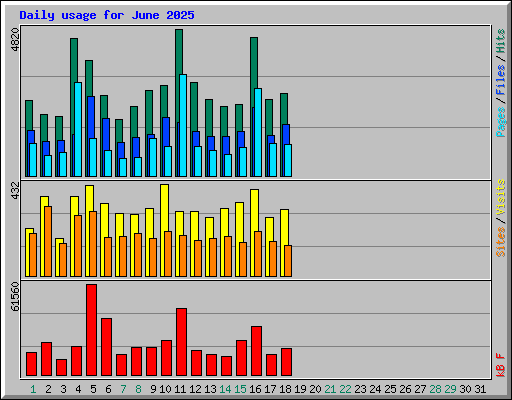Click day label 17 on the axis

[x=270, y=389]
